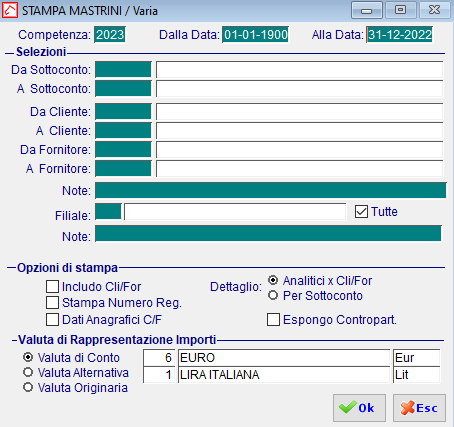Screen dimensions: 454x427
Task: Check the Espongo Contropart. box
Action: click(273, 319)
